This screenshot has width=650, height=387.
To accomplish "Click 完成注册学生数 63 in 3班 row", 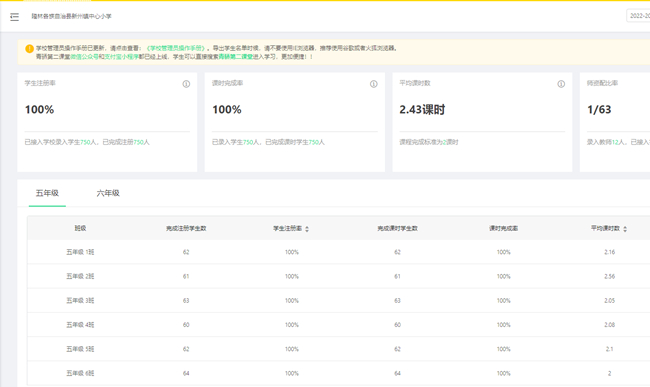I will pos(186,300).
